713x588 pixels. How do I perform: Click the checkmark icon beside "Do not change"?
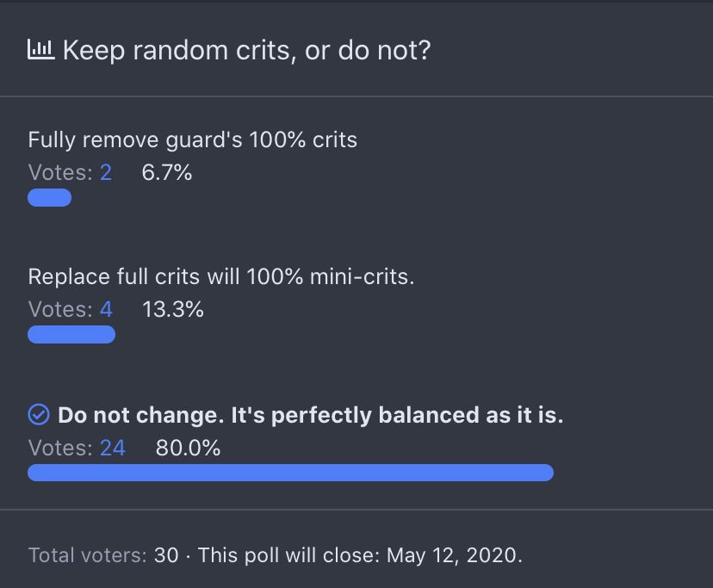coord(39,416)
